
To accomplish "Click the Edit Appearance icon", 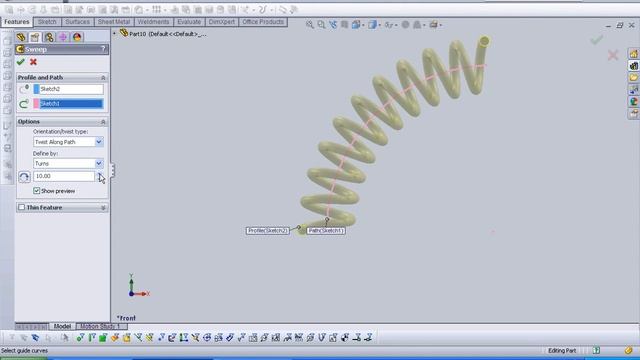I will 405,25.
